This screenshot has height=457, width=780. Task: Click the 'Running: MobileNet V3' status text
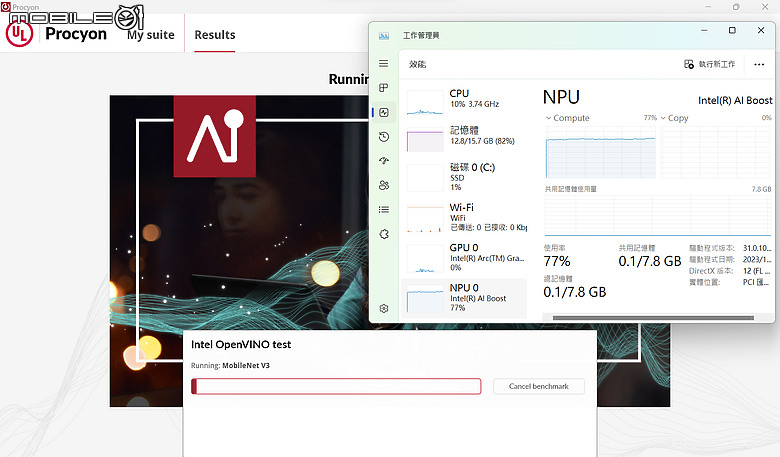coord(230,366)
